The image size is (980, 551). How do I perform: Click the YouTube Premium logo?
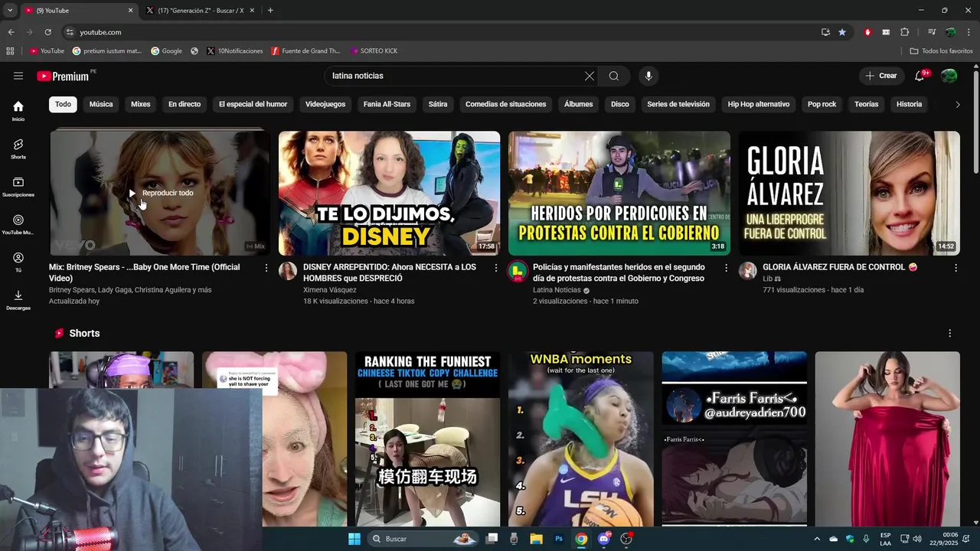click(x=64, y=76)
